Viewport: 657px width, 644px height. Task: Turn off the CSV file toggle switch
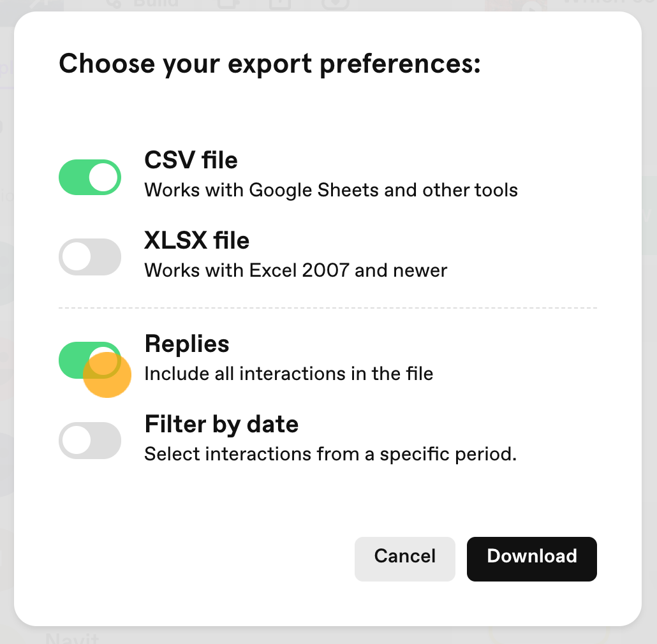(x=90, y=177)
